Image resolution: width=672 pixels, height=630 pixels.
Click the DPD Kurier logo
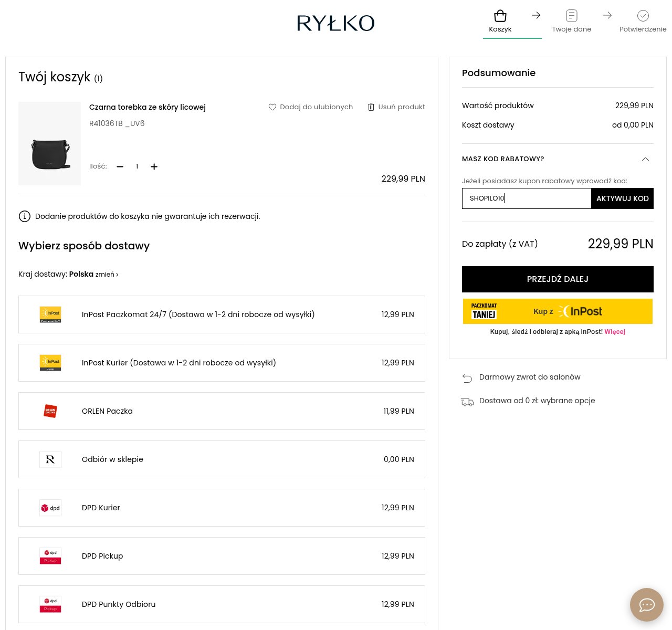[x=50, y=508]
